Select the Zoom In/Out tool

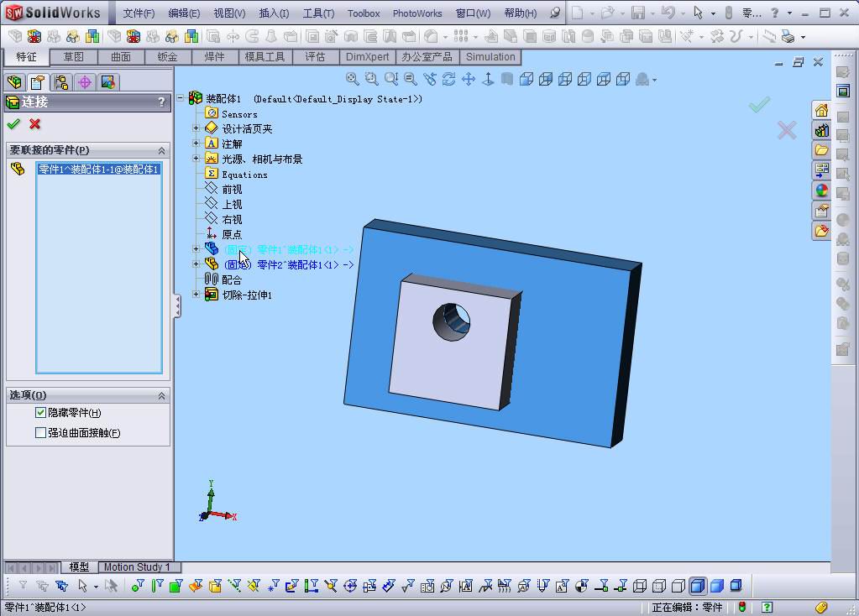tap(391, 80)
